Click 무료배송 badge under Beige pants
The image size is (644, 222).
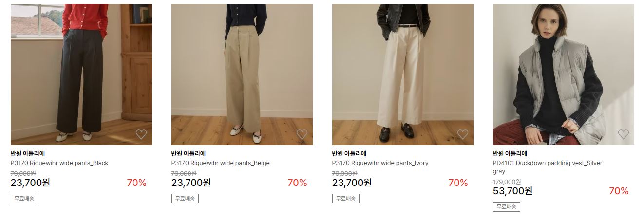185,199
